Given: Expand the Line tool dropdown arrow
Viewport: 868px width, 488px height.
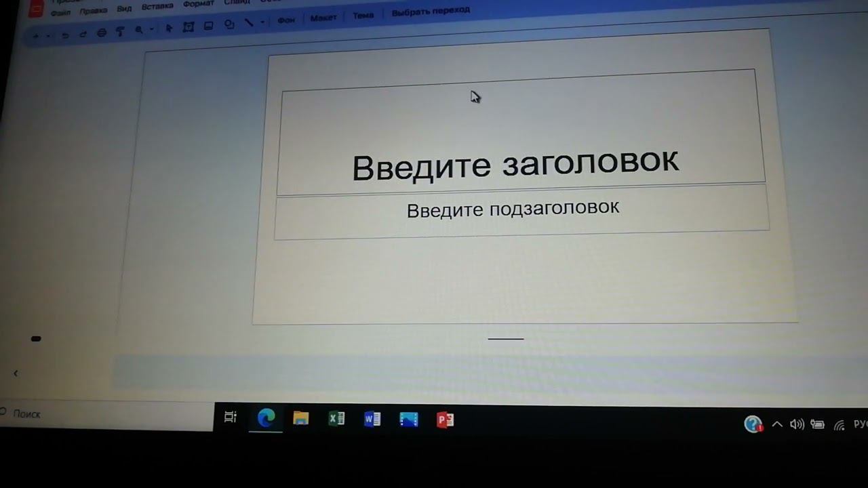Looking at the screenshot, I should tap(262, 22).
